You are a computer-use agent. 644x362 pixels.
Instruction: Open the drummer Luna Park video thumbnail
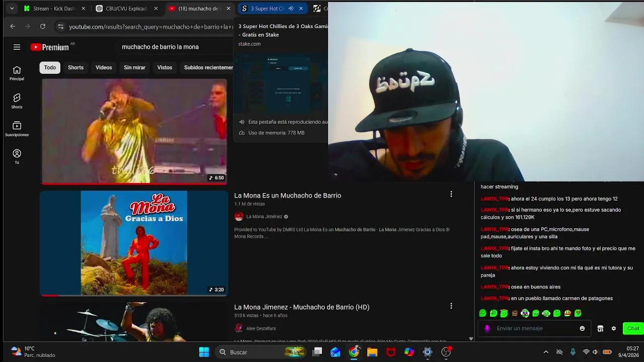(x=134, y=322)
